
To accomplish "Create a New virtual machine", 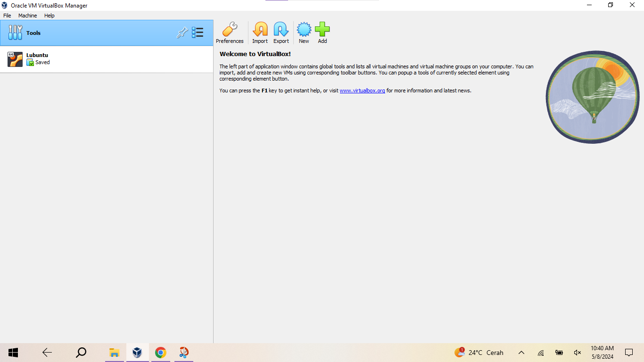I will tap(304, 33).
